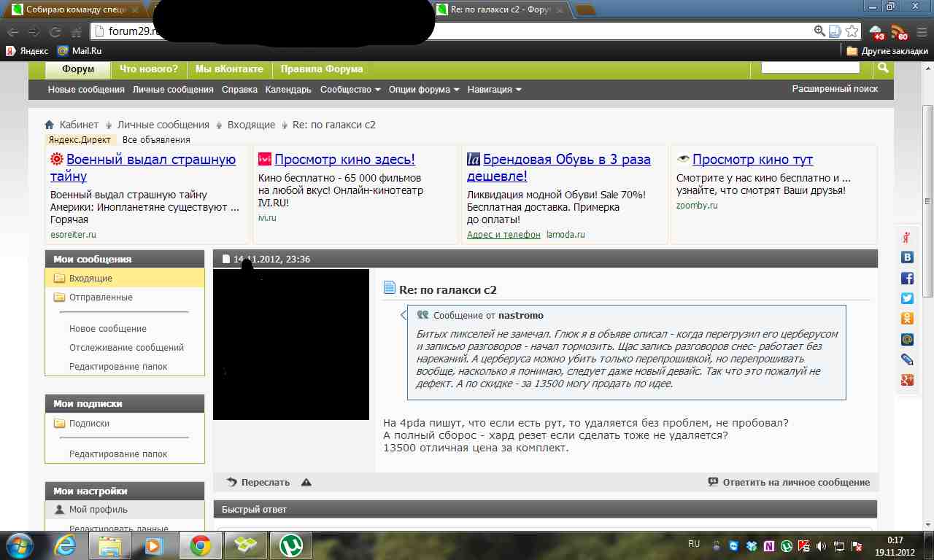934x560 pixels.
Task: Click the home icon before Кабинет
Action: point(50,125)
